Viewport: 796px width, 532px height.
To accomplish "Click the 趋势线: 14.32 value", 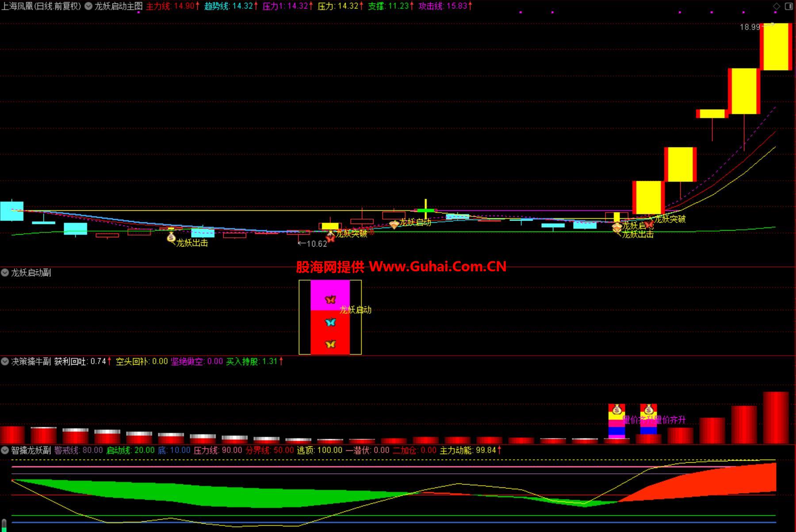I will (231, 6).
